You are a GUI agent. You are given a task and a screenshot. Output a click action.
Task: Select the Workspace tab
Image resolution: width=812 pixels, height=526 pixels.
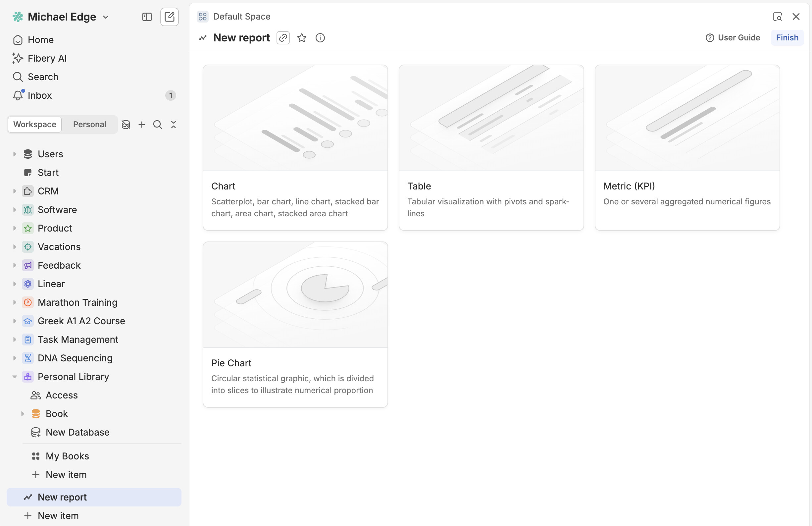34,124
